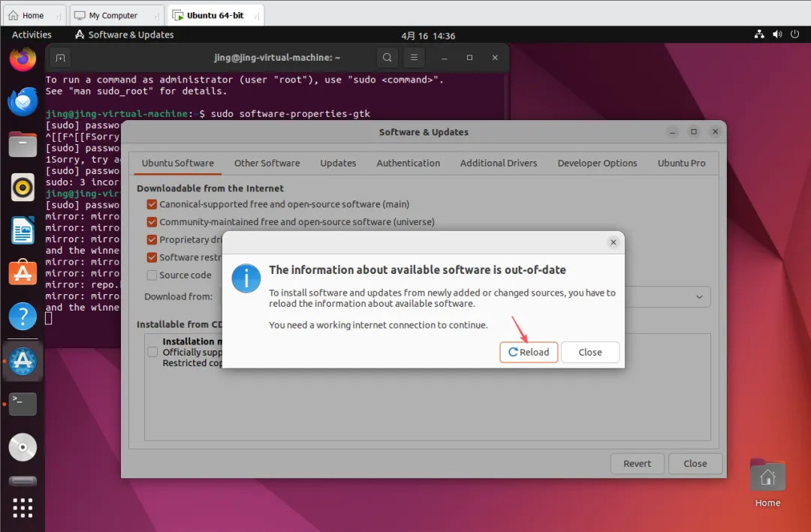The height and width of the screenshot is (532, 811).
Task: Click the terminal search icon
Action: pyautogui.click(x=387, y=57)
